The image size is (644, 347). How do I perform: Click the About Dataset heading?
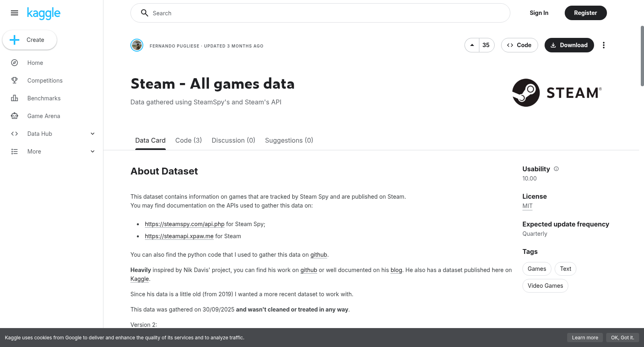pyautogui.click(x=164, y=171)
